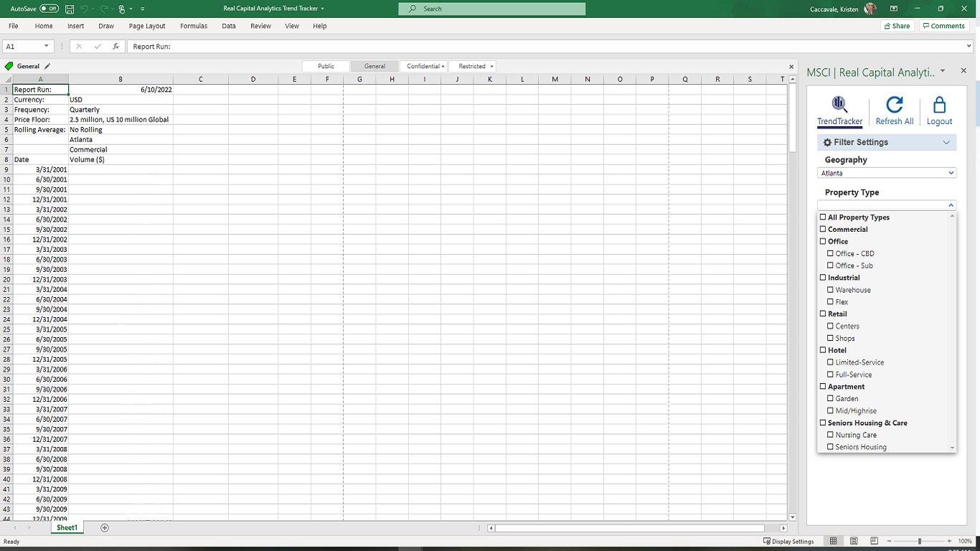The width and height of the screenshot is (980, 551).
Task: Open the task pane options arrow
Action: [943, 70]
